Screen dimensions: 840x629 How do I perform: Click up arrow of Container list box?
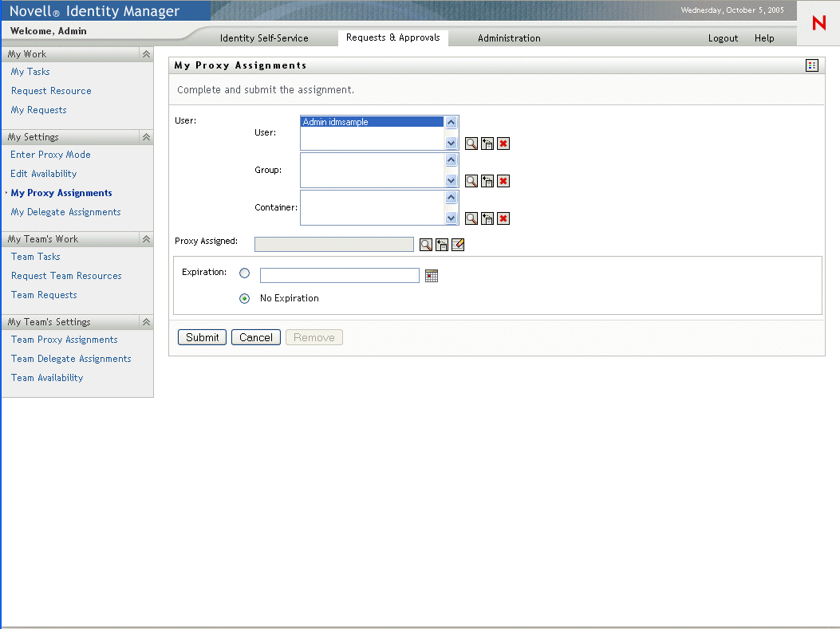click(451, 198)
